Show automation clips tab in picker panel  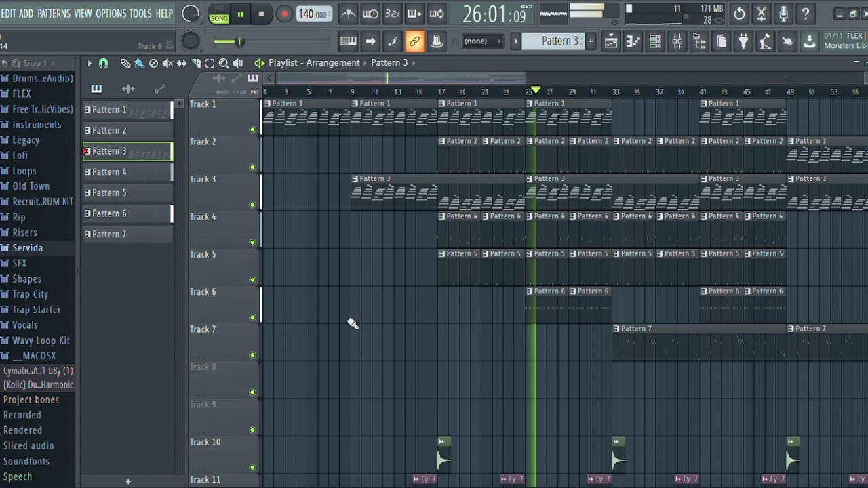pos(160,89)
